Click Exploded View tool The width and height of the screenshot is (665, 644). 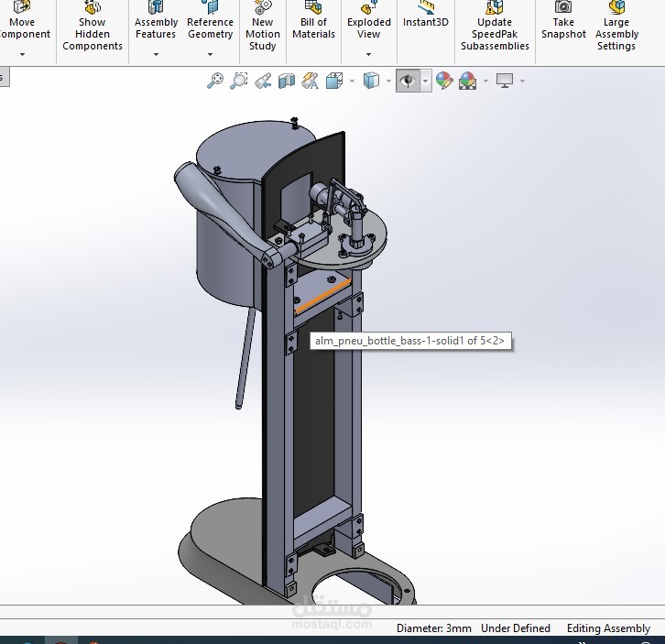tap(368, 20)
